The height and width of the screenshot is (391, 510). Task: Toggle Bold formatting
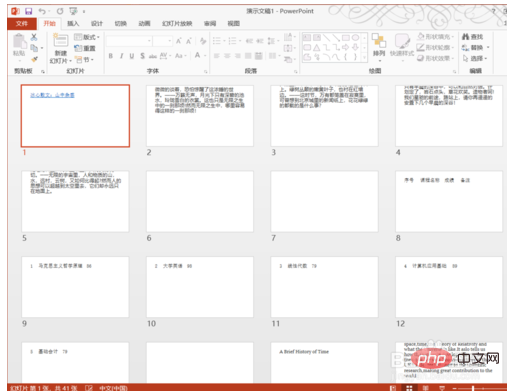(111, 56)
